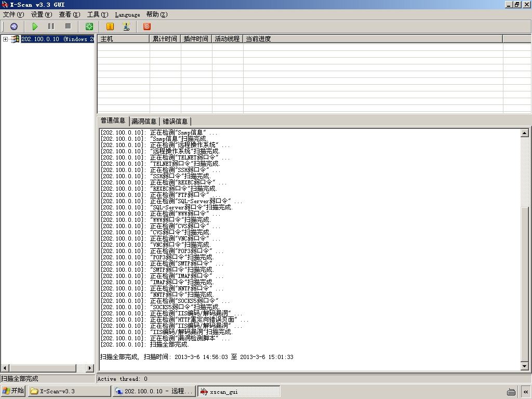532x399 pixels.
Task: Click the X-Scan title bar app icon
Action: click(4, 4)
